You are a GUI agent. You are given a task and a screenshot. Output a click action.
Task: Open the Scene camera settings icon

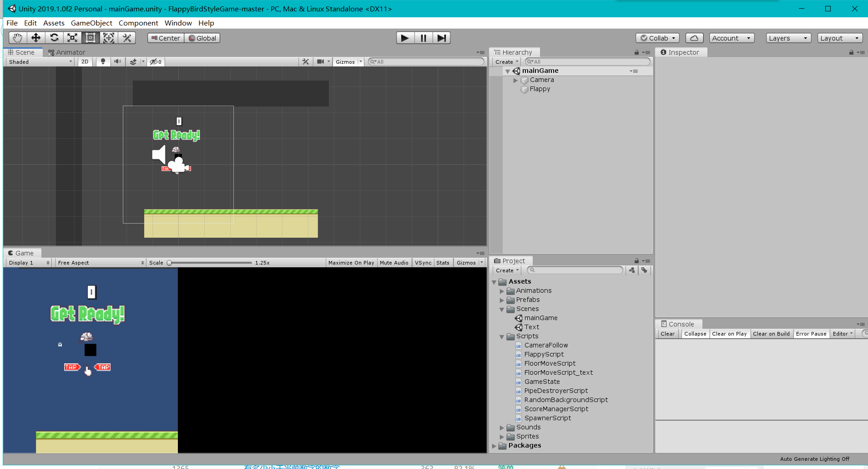click(x=321, y=61)
